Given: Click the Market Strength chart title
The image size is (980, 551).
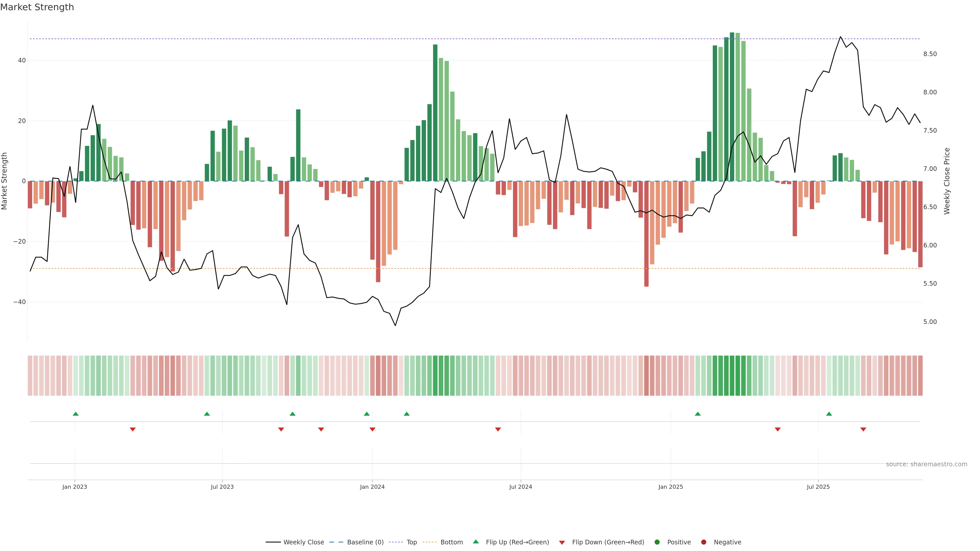Looking at the screenshot, I should [x=37, y=7].
